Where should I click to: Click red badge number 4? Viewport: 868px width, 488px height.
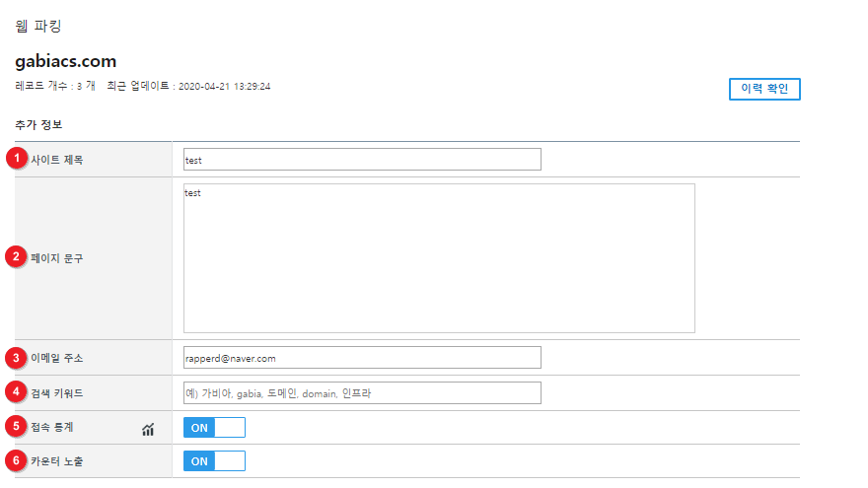point(16,391)
